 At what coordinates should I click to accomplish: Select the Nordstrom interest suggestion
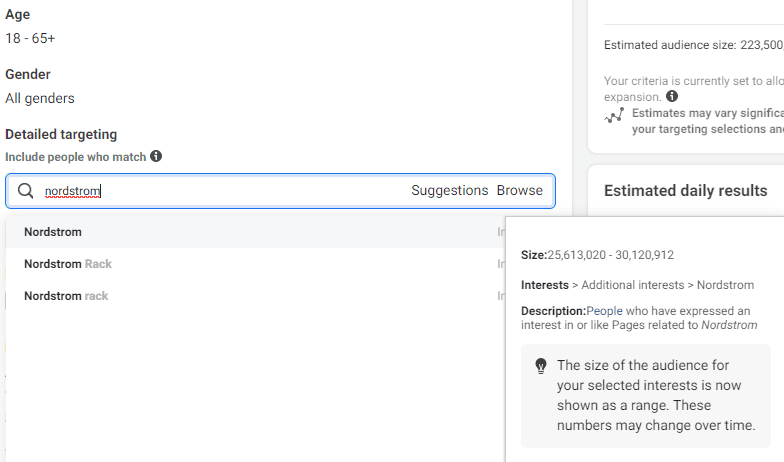coord(255,232)
